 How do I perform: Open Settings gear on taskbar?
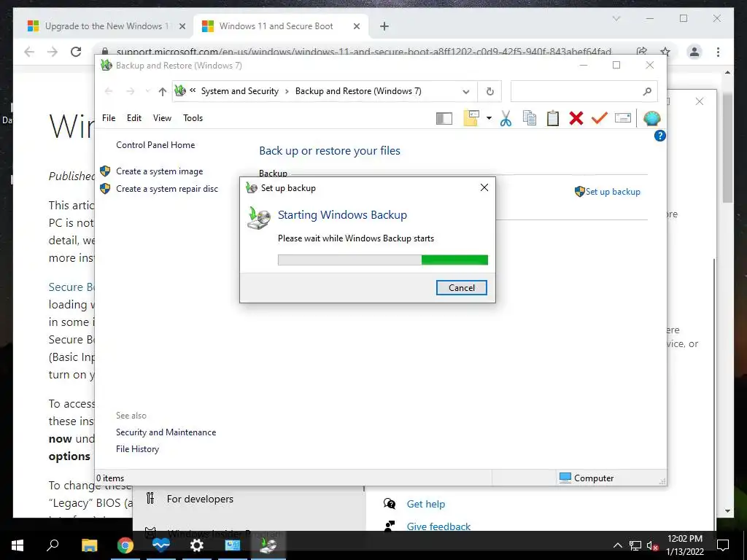coord(196,545)
